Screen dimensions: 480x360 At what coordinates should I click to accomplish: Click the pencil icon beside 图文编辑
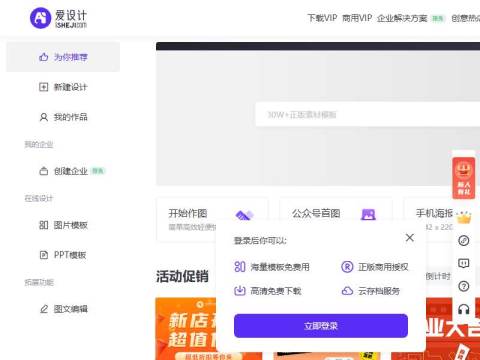[x=44, y=309]
